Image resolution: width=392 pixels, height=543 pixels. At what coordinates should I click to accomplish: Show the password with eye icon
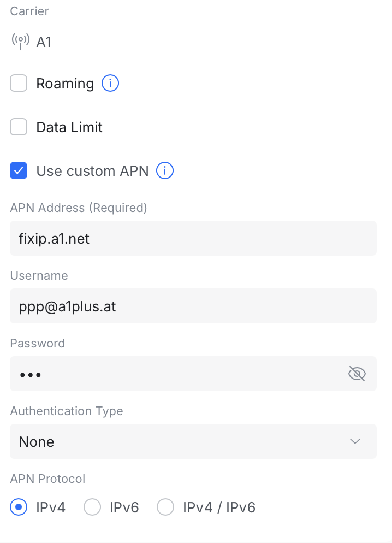(357, 374)
